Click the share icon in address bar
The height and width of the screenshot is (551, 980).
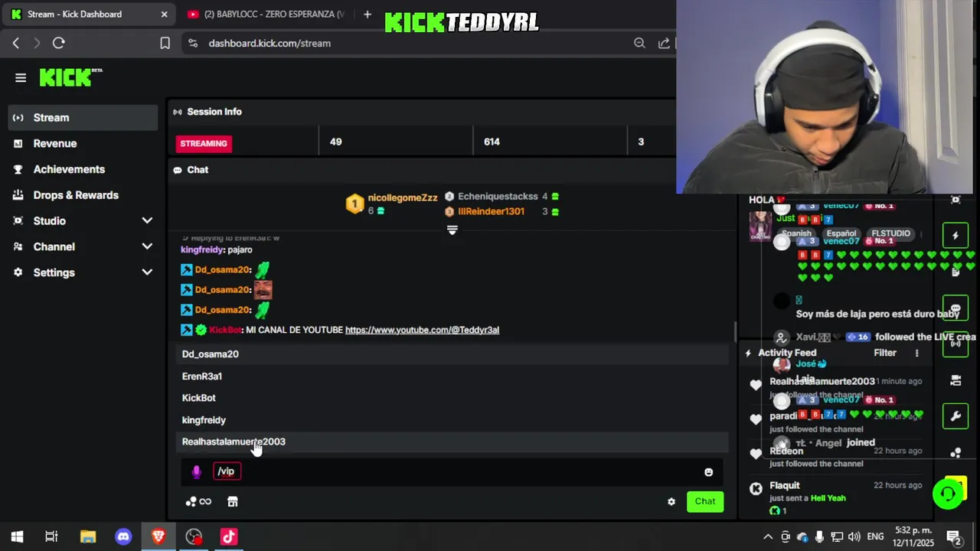(x=664, y=43)
